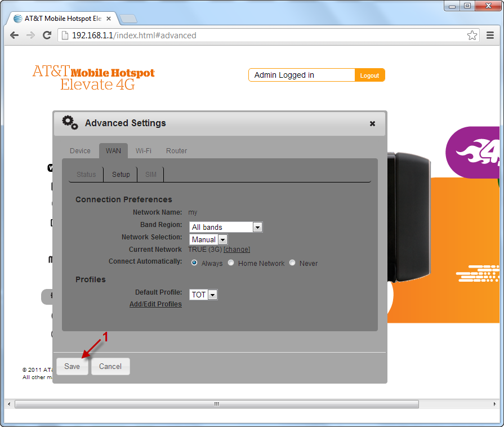504x427 pixels.
Task: Select the Home Network radio button
Action: click(x=231, y=263)
